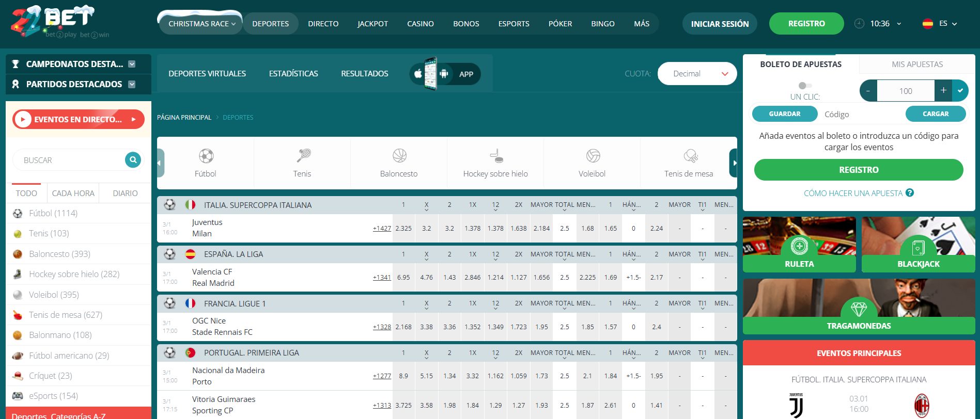Screen dimensions: 980x419
Task: Open the Apple iOS app icon
Action: (x=418, y=74)
